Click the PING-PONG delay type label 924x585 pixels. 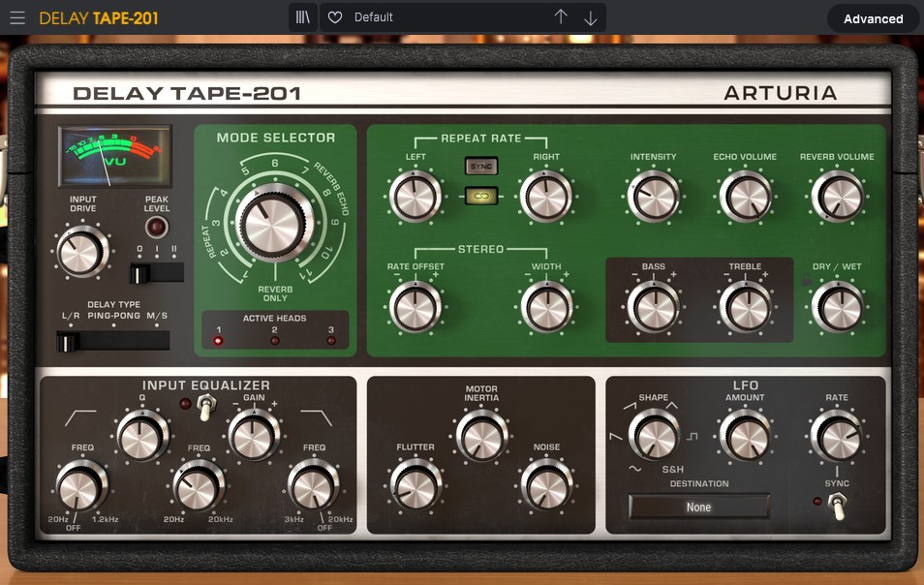[113, 316]
